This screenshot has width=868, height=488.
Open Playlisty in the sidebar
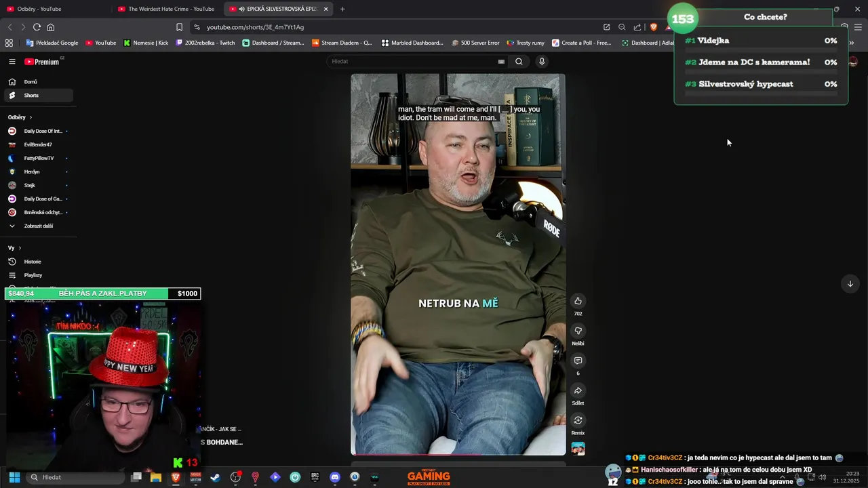click(x=33, y=275)
